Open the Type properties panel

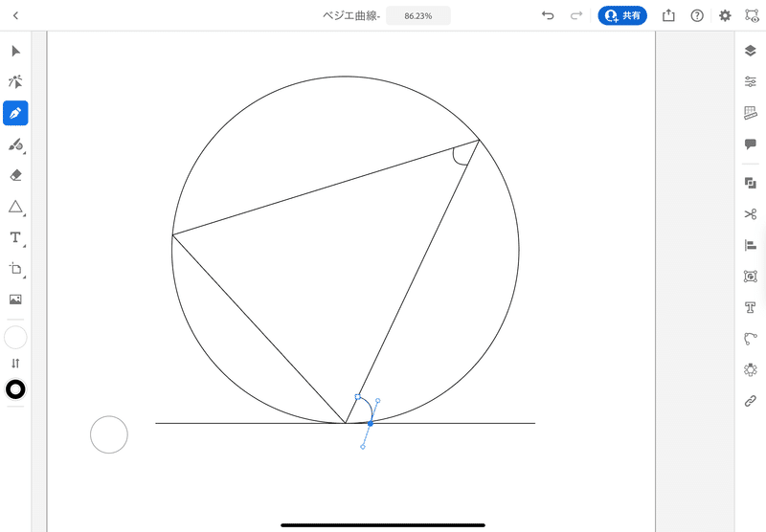751,307
